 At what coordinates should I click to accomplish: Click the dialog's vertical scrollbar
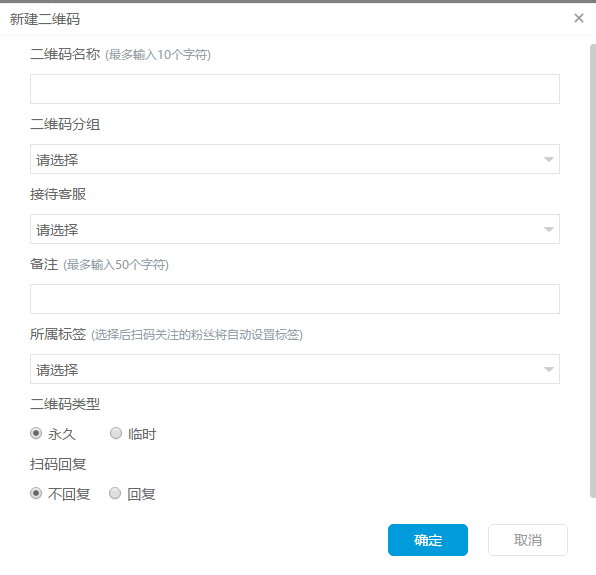(593, 271)
